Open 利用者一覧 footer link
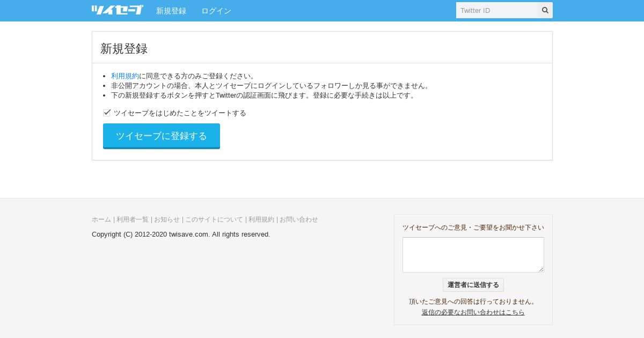 (x=133, y=219)
